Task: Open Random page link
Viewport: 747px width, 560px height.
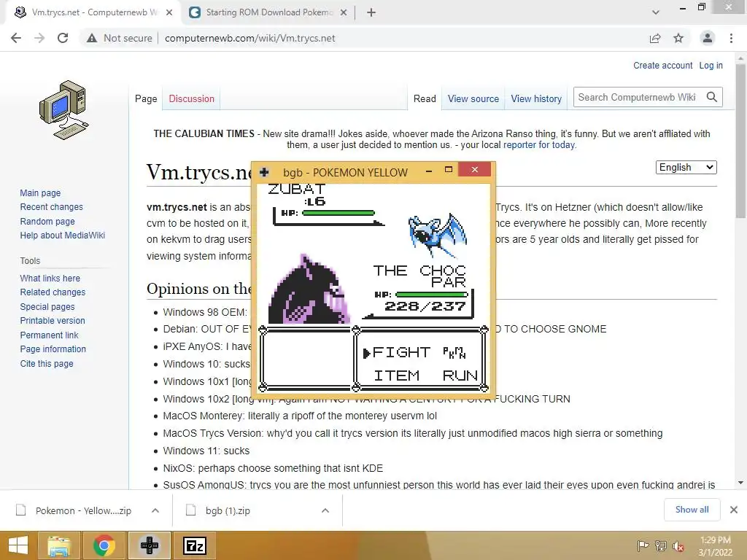Action: [x=47, y=221]
